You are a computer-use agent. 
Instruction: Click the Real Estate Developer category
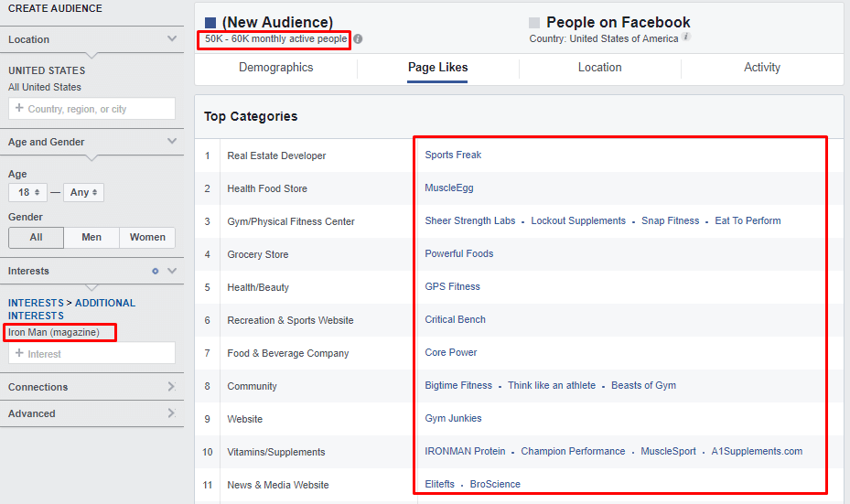coord(276,155)
